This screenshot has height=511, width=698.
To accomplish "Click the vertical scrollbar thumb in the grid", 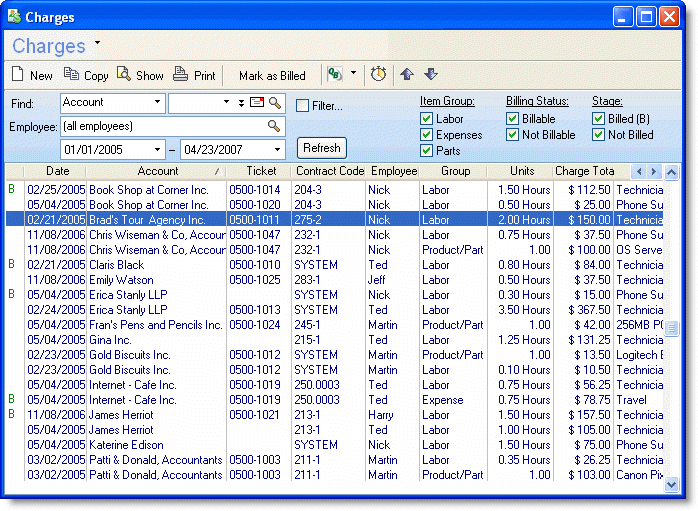I will 672,329.
